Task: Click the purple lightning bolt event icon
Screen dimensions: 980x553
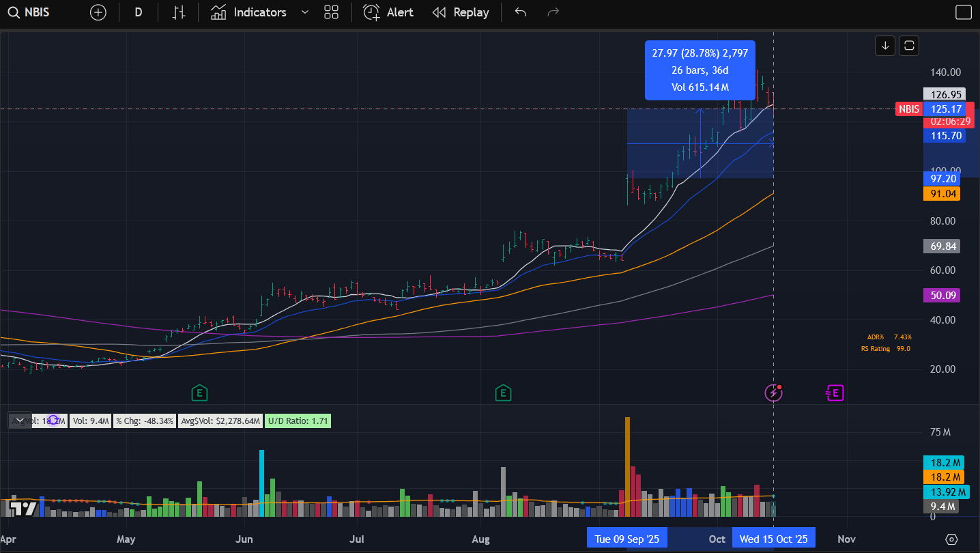Action: point(773,393)
